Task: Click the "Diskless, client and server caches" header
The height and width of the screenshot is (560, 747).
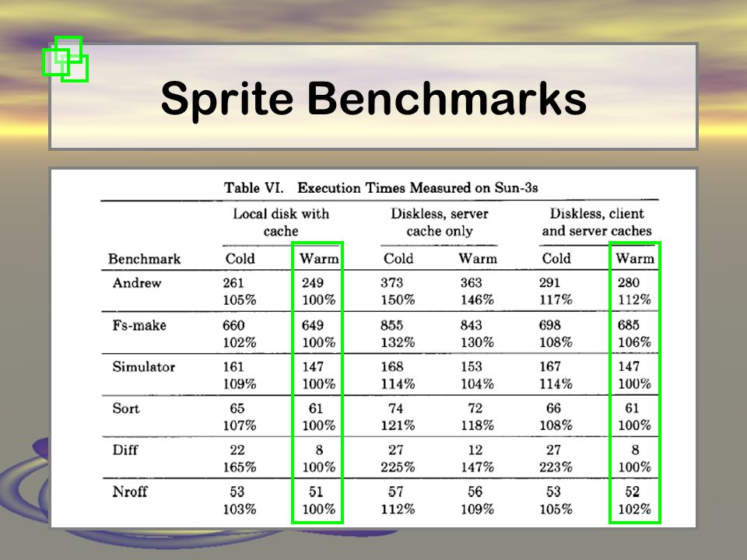Action: [597, 222]
